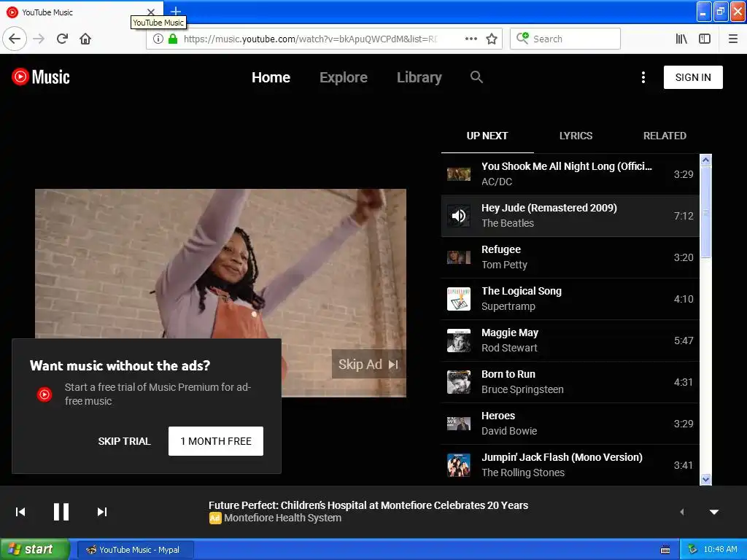Click the green padlock security icon

(x=173, y=39)
